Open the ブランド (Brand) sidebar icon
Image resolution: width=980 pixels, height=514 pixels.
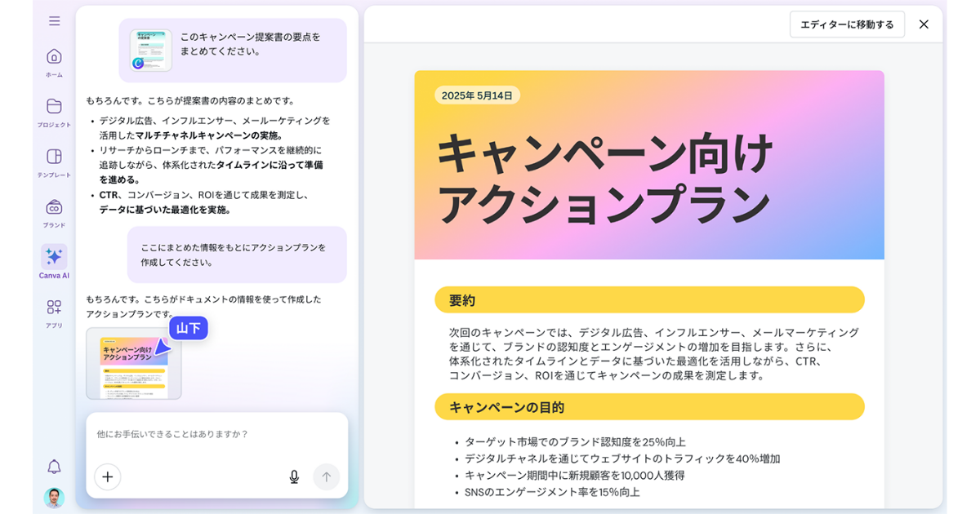(x=53, y=206)
